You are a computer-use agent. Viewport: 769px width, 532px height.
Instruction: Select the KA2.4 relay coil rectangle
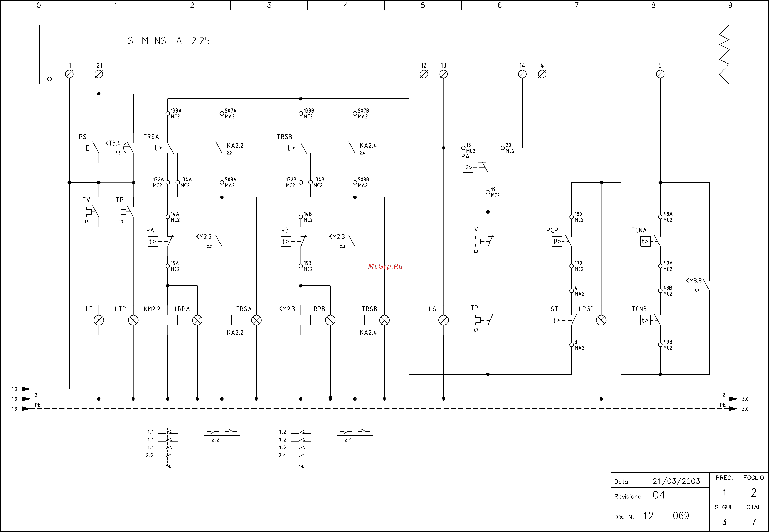355,320
